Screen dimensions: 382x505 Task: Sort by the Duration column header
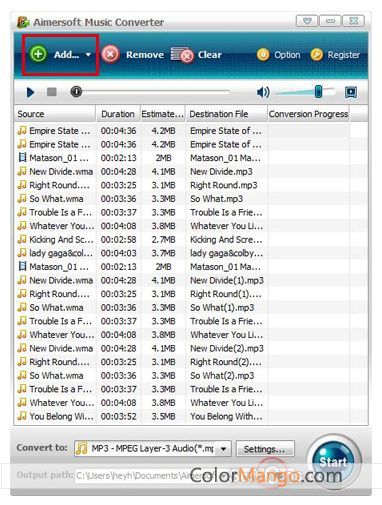pos(118,114)
